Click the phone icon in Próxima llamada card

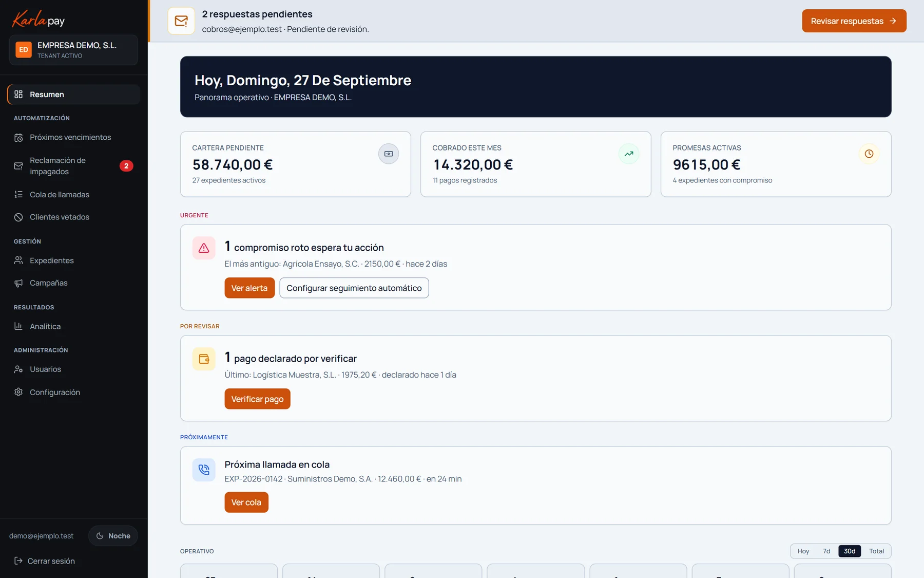(x=204, y=470)
